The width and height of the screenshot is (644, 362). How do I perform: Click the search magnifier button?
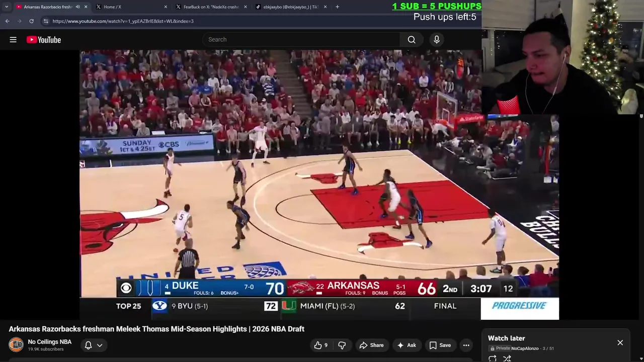[412, 40]
